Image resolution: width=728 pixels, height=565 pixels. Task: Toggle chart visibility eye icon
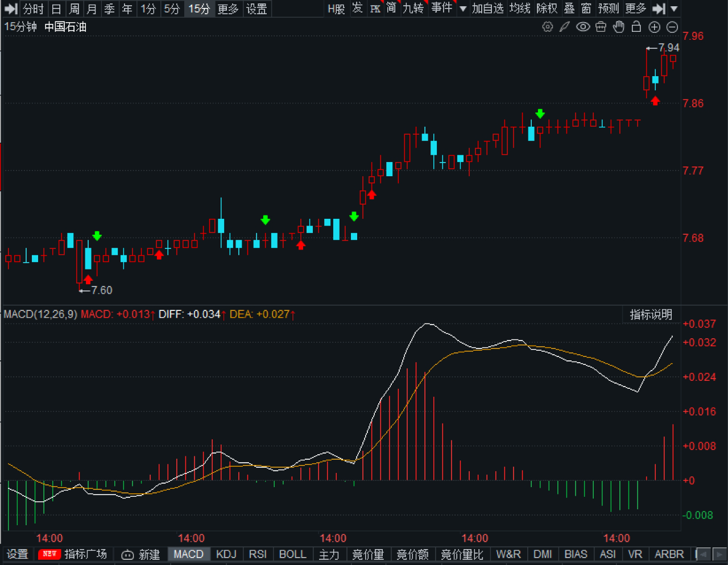coord(583,27)
